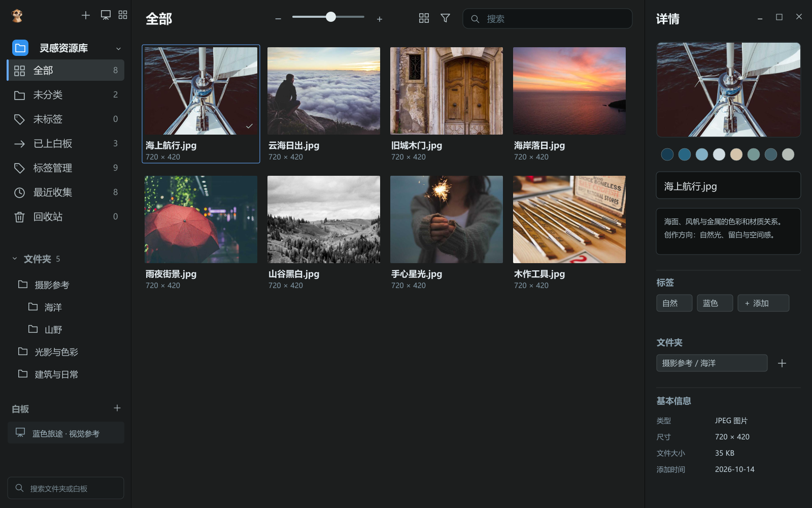Screen dimensions: 812x508
Task: Focus the 搜索文件夹或白板 search field
Action: point(65,488)
